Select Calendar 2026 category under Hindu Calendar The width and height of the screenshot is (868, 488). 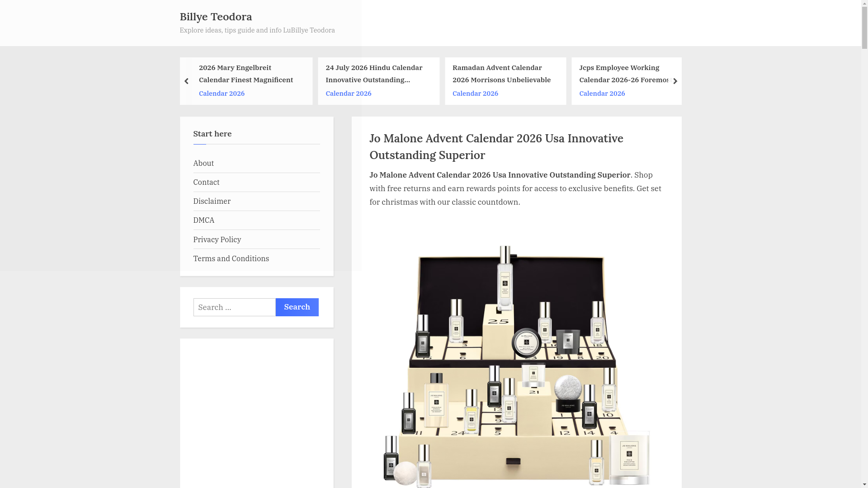[349, 94]
